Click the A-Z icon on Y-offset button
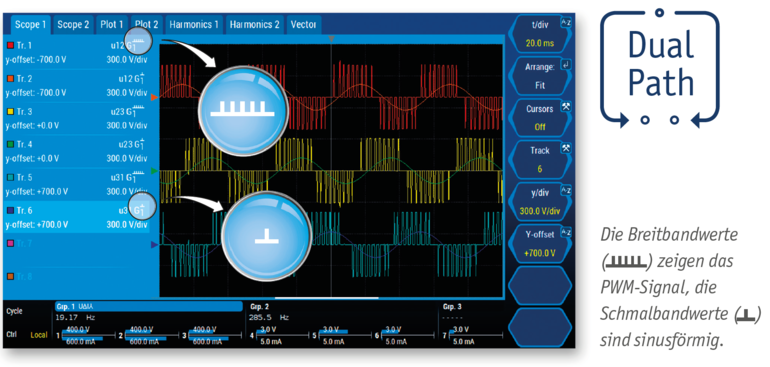 [x=565, y=232]
